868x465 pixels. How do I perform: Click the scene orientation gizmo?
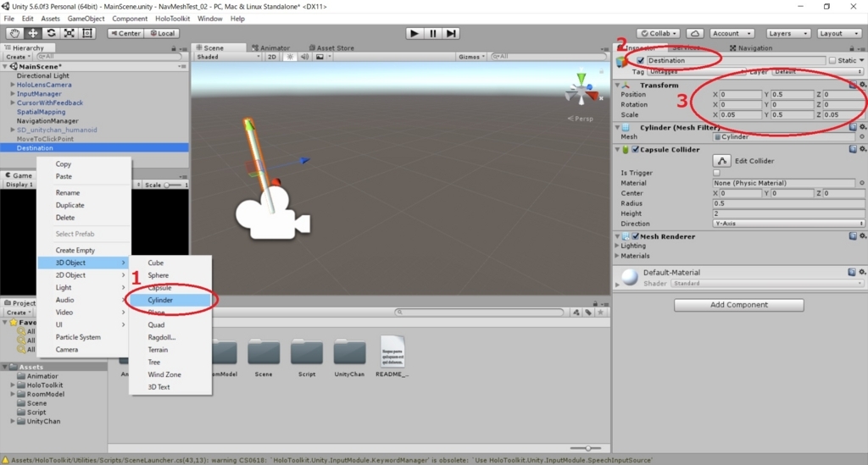582,89
